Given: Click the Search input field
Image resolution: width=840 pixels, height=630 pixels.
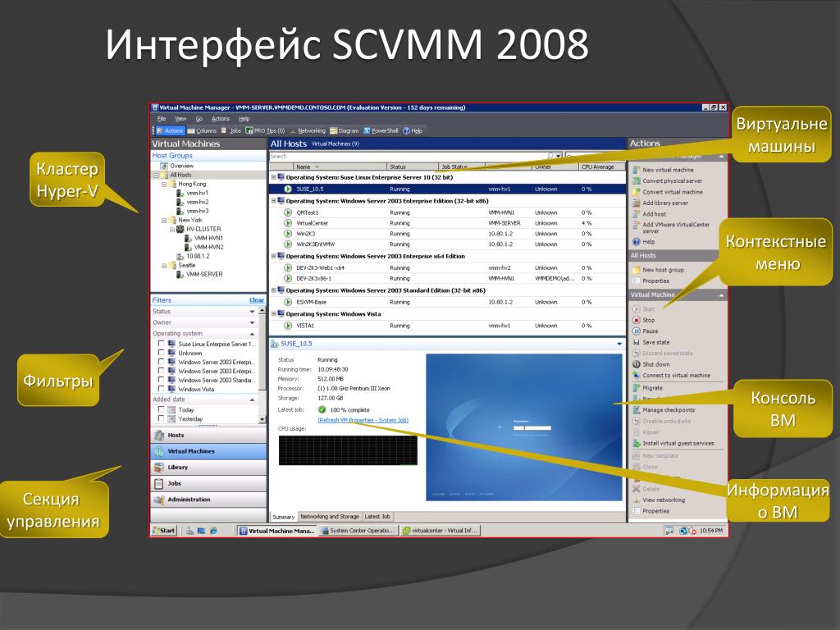Looking at the screenshot, I should point(407,157).
